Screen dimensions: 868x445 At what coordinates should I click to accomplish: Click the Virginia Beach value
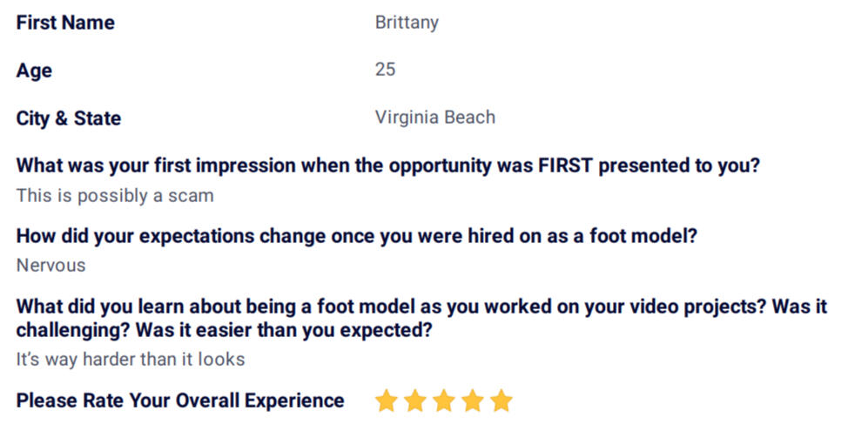point(435,118)
